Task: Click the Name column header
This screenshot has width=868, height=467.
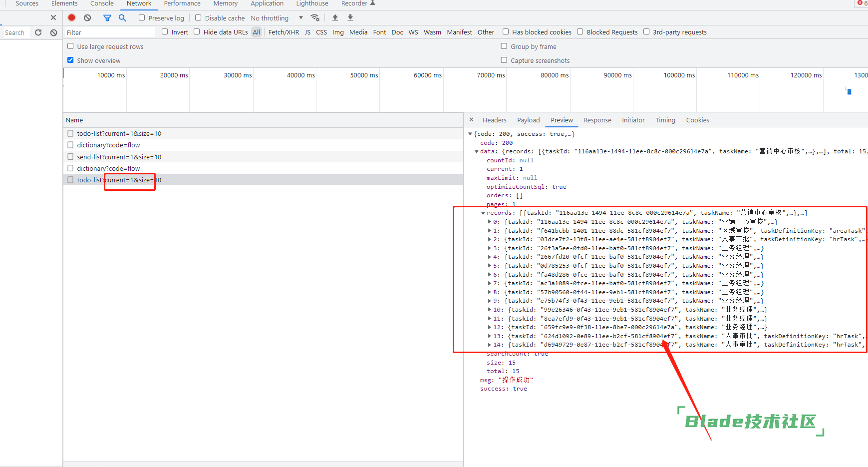Action: click(264, 120)
